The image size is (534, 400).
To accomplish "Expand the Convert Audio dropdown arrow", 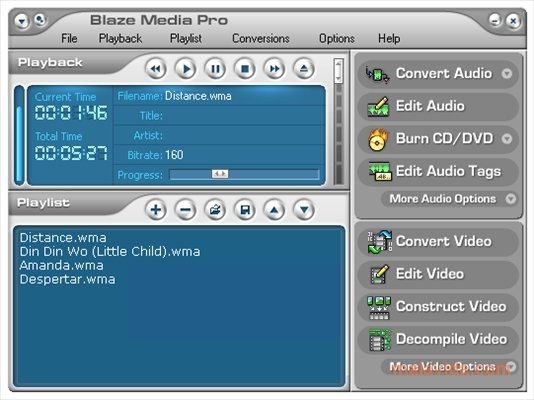I will [507, 74].
